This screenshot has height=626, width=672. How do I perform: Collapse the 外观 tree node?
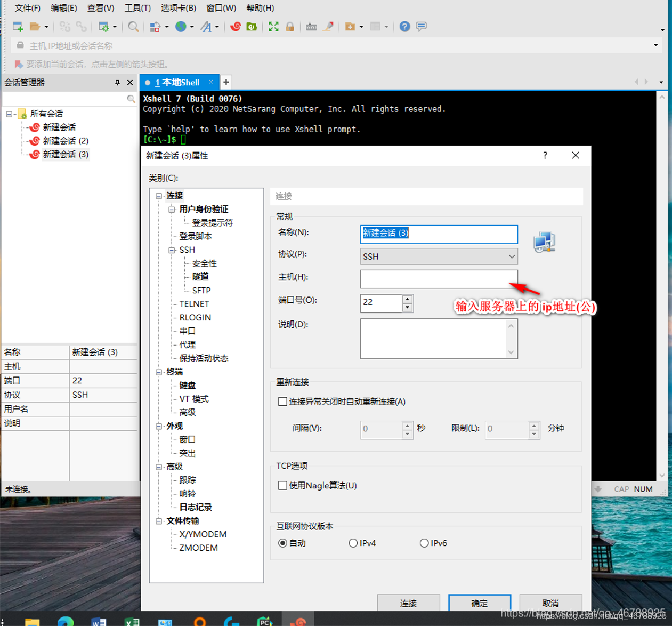[x=159, y=426]
